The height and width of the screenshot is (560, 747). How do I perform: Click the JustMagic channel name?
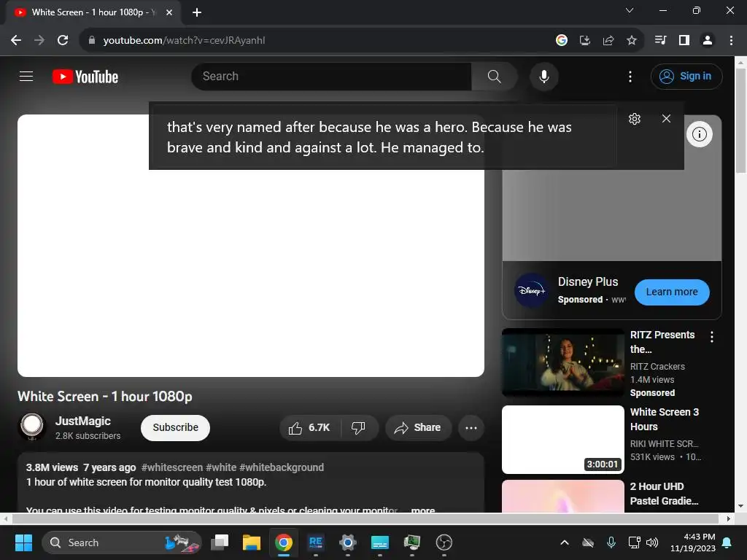click(x=83, y=421)
